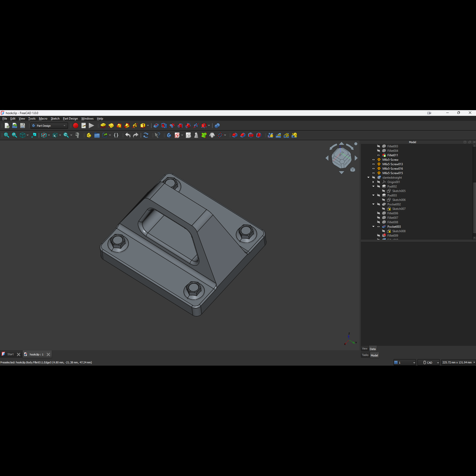This screenshot has width=476, height=476.
Task: Hide the Fillet011 object via eye
Action: [x=379, y=155]
